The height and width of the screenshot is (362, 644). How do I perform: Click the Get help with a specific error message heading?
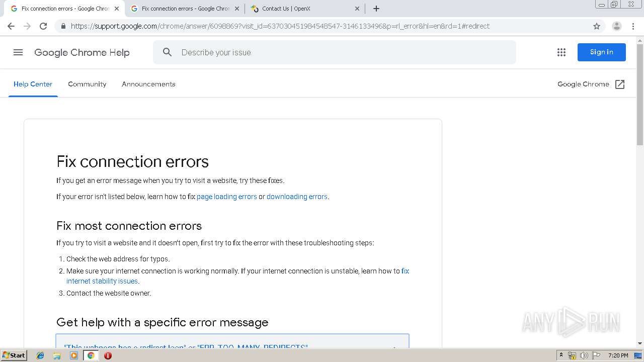[x=162, y=322]
